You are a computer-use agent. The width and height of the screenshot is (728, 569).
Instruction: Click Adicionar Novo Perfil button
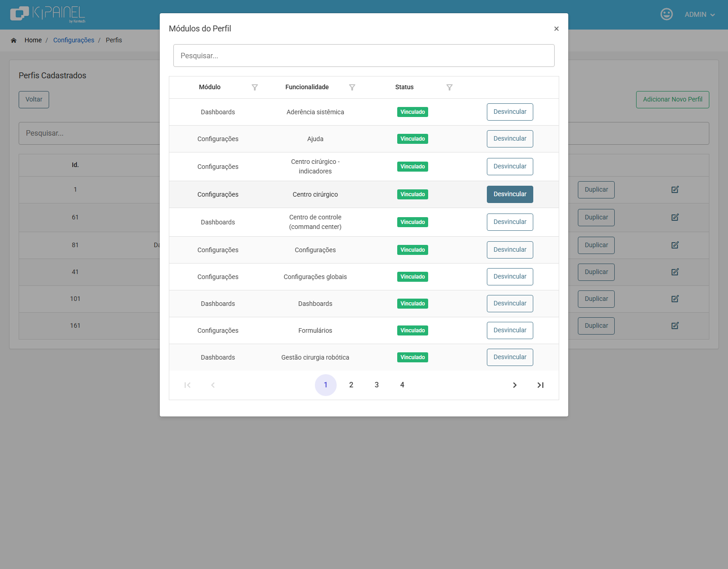[x=672, y=100]
